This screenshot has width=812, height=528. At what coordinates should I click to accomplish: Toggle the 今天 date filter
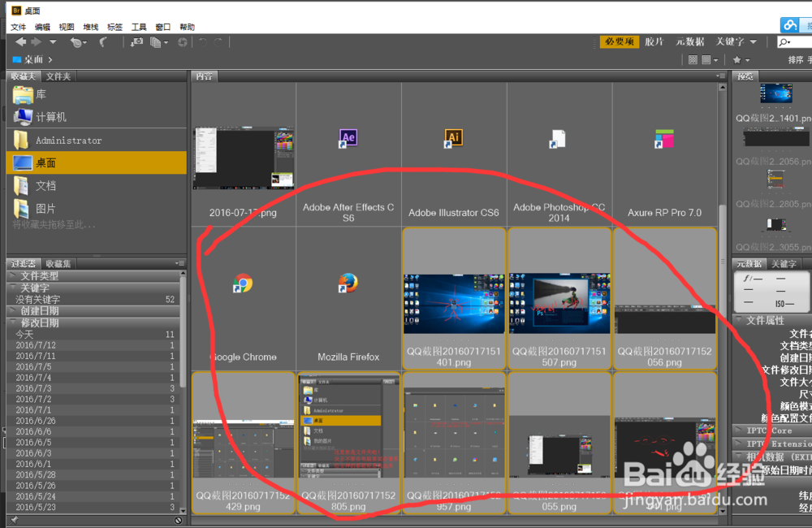tap(93, 335)
